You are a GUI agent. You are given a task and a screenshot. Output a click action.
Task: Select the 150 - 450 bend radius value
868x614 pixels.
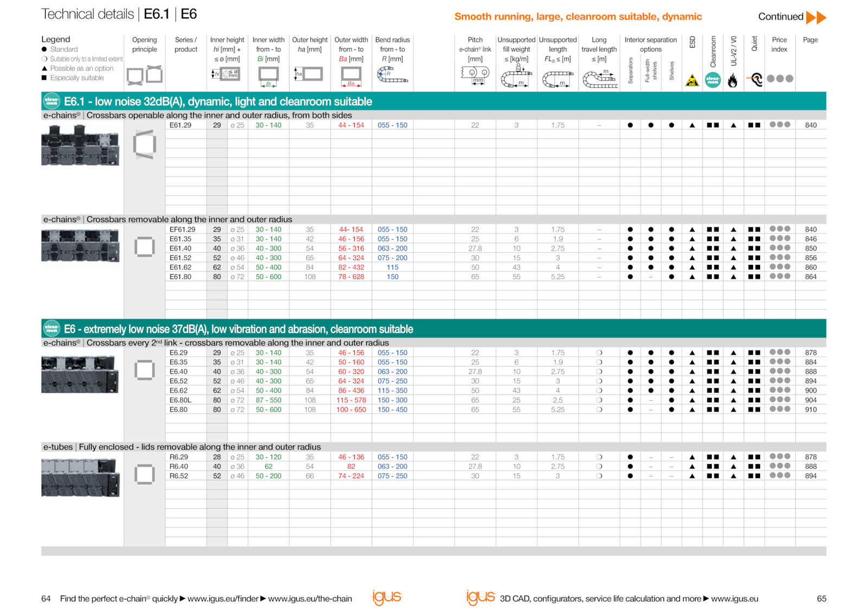(x=392, y=410)
